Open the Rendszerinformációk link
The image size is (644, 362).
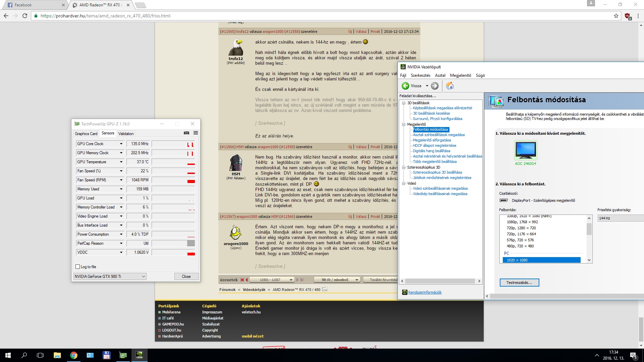[425, 292]
